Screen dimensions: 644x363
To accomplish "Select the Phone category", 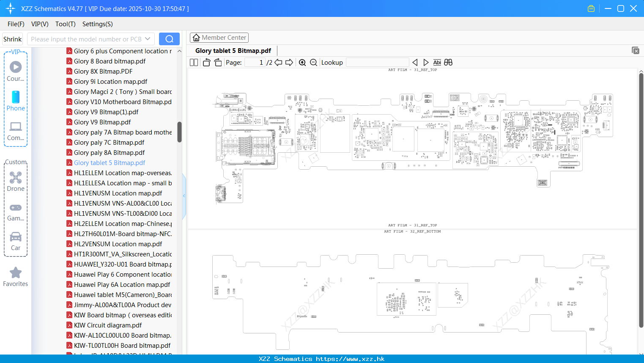I will coord(16,101).
